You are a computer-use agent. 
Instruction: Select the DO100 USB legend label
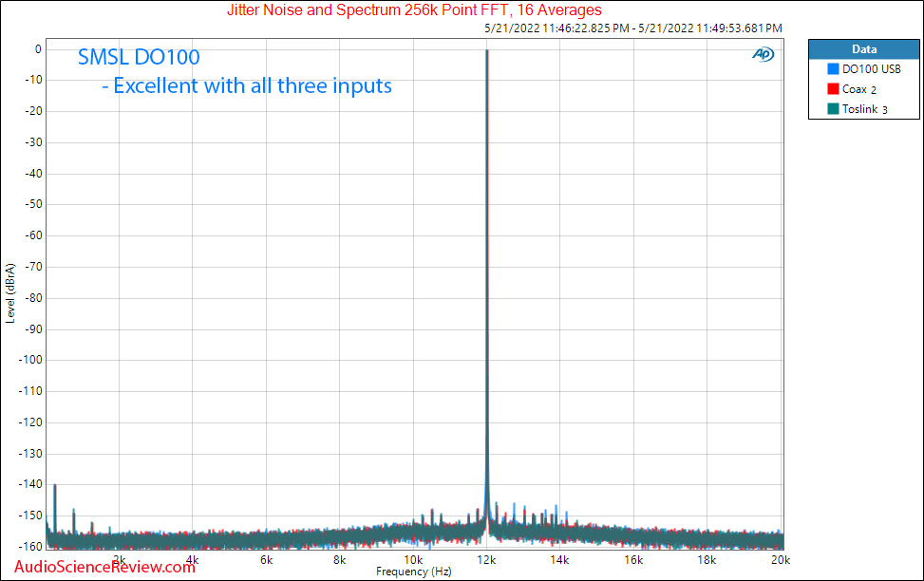coord(870,69)
